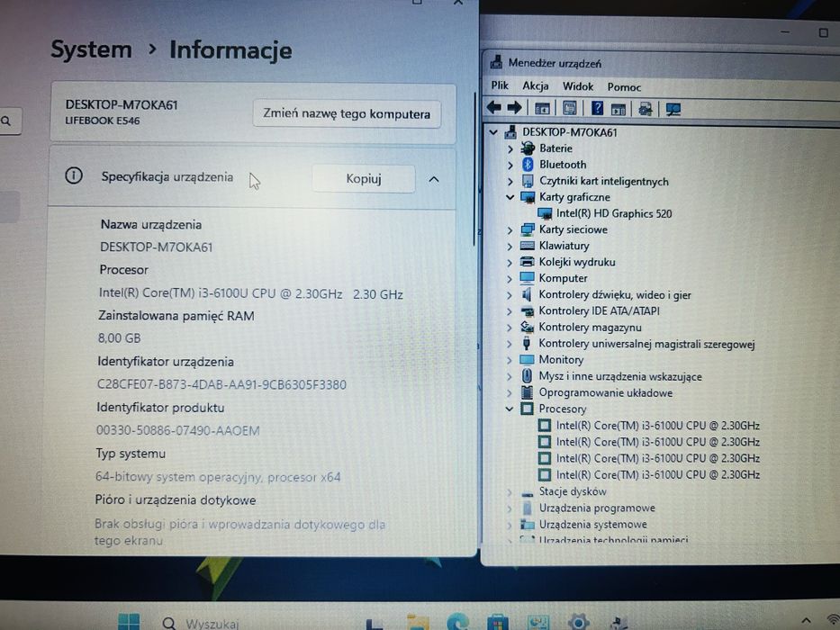Go to System in the breadcrumb
The image size is (840, 630).
point(91,49)
